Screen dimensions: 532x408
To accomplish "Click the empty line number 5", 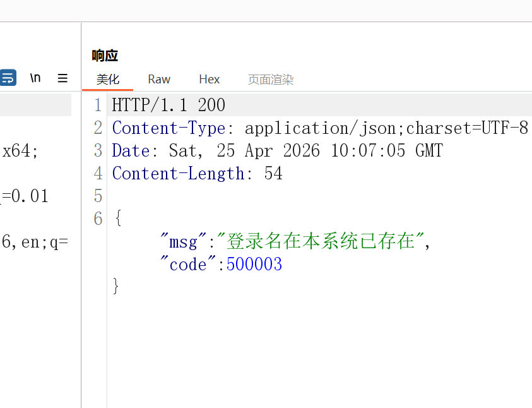I will (x=98, y=196).
